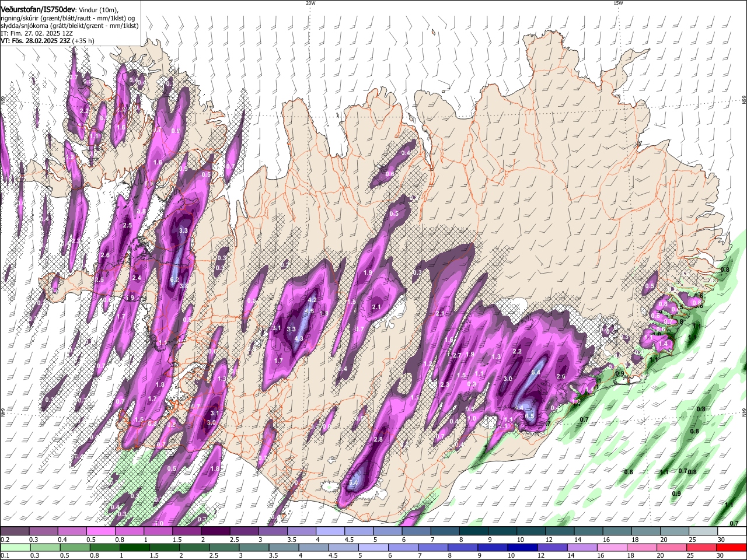
Task: Click the dark purple-grey 0.2 snow legend swatch
Action: pos(15,531)
